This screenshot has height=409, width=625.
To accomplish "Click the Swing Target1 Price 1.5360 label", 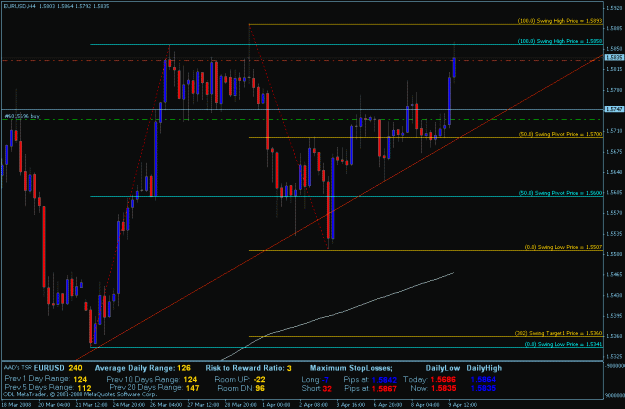I will click(558, 333).
